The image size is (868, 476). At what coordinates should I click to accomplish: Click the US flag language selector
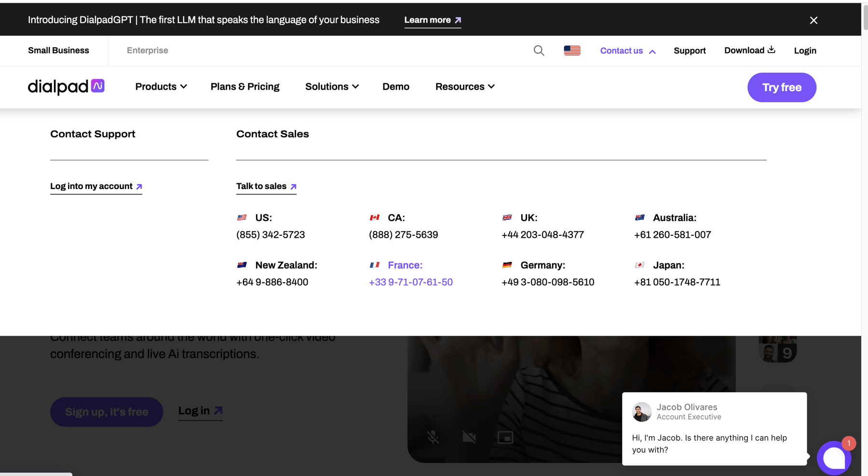(x=572, y=50)
